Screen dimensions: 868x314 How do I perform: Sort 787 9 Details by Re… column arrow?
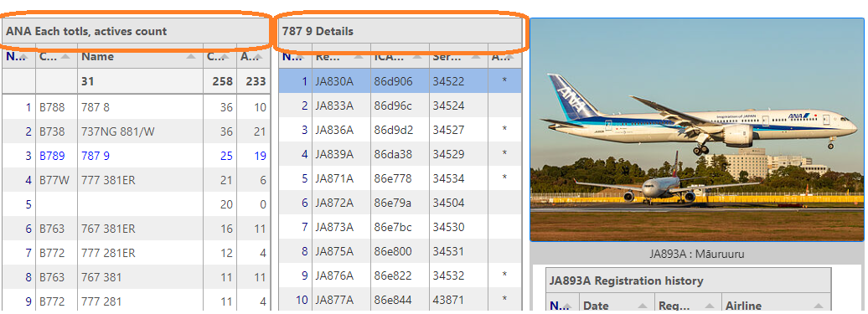(x=358, y=56)
